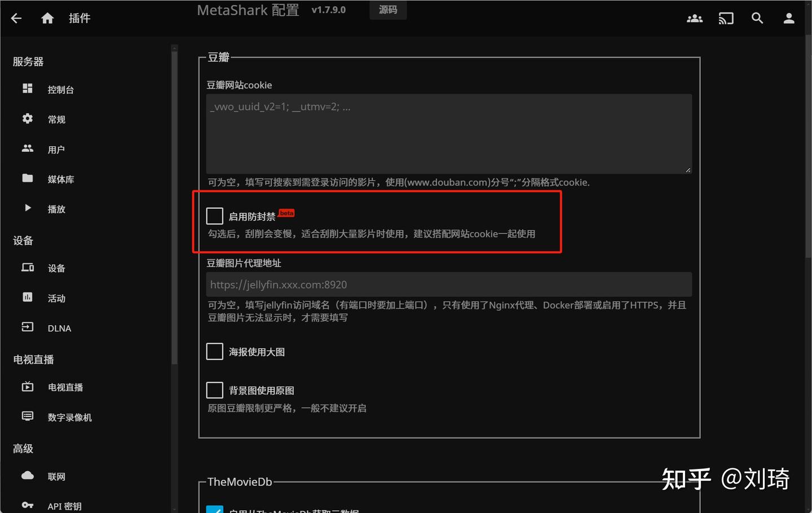Open the search magnifier icon
812x513 pixels.
[757, 18]
